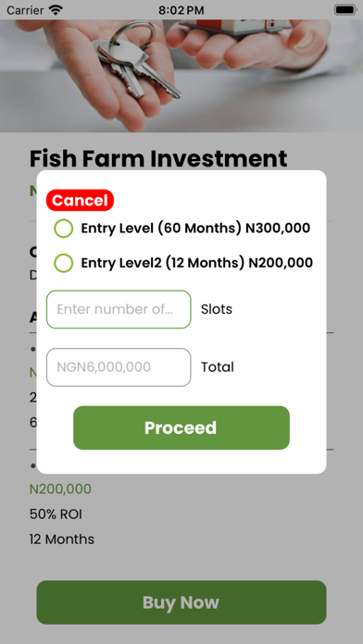Tap the Fish Farm Investment title

[158, 158]
